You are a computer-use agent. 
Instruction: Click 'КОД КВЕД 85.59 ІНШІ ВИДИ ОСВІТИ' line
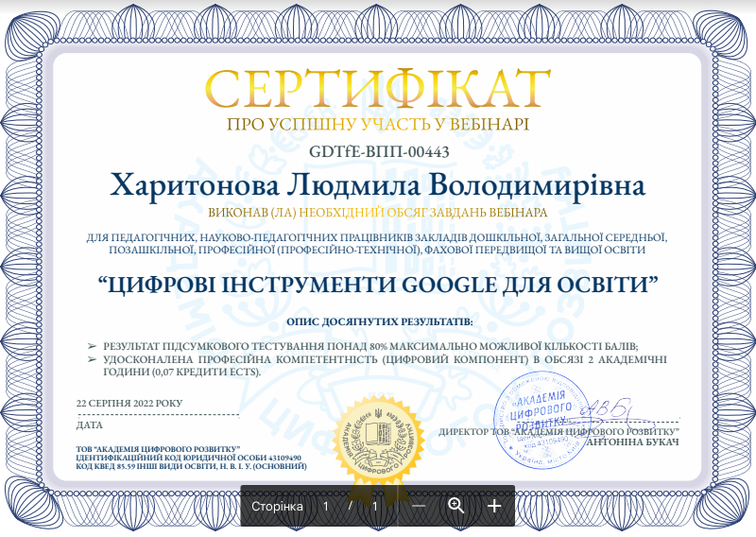(x=191, y=466)
